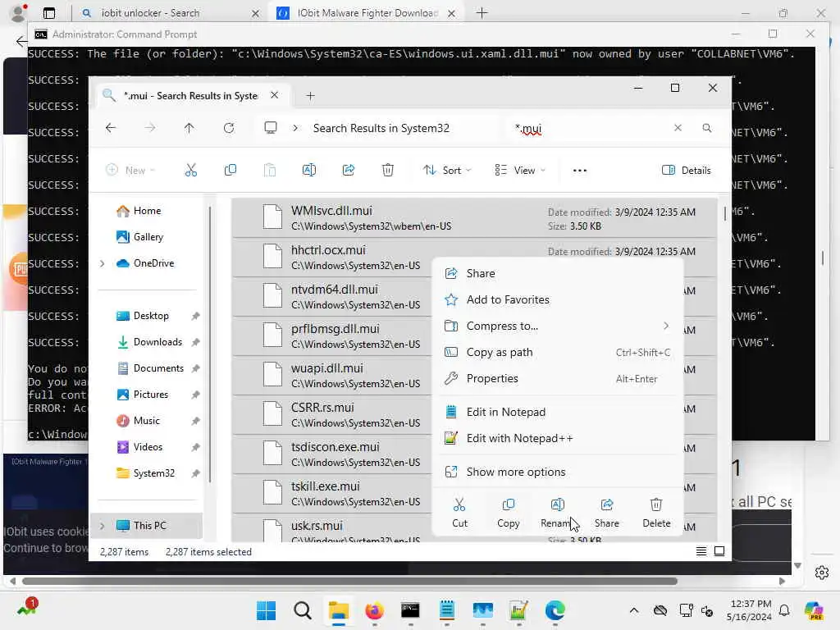Select Share in context menu bottom row

(x=606, y=513)
